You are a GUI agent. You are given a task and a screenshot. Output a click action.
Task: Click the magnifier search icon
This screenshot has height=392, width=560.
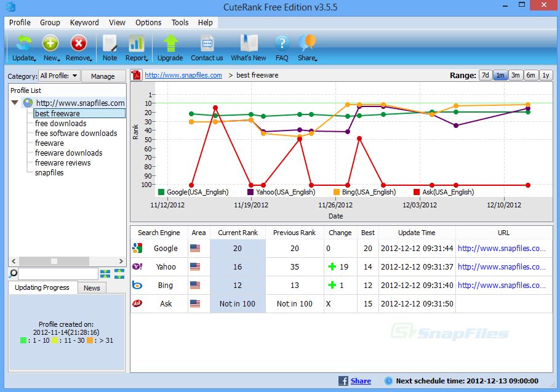pyautogui.click(x=13, y=274)
